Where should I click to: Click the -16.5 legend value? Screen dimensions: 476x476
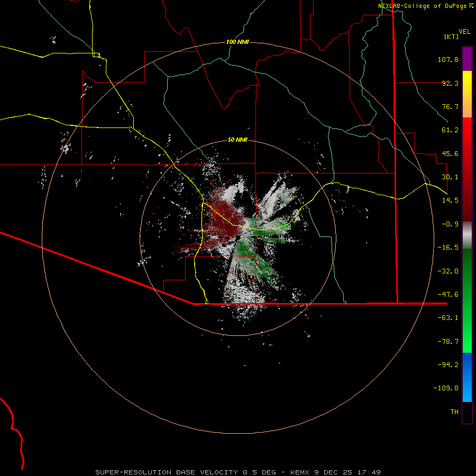448,248
